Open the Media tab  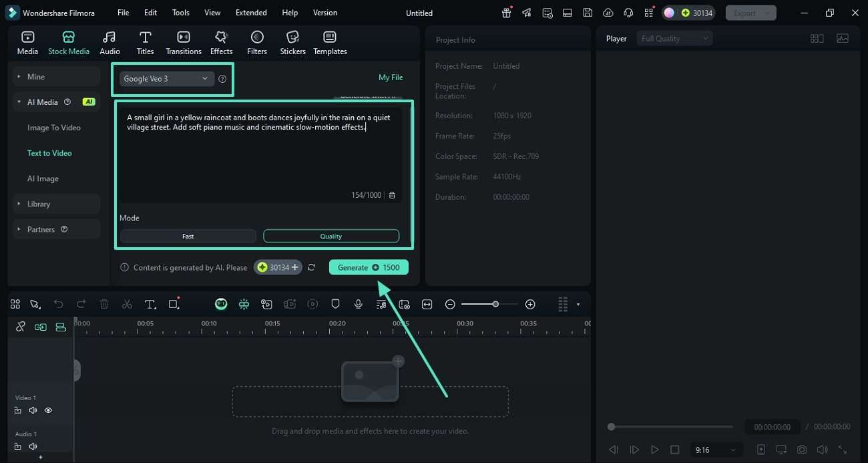tap(27, 43)
